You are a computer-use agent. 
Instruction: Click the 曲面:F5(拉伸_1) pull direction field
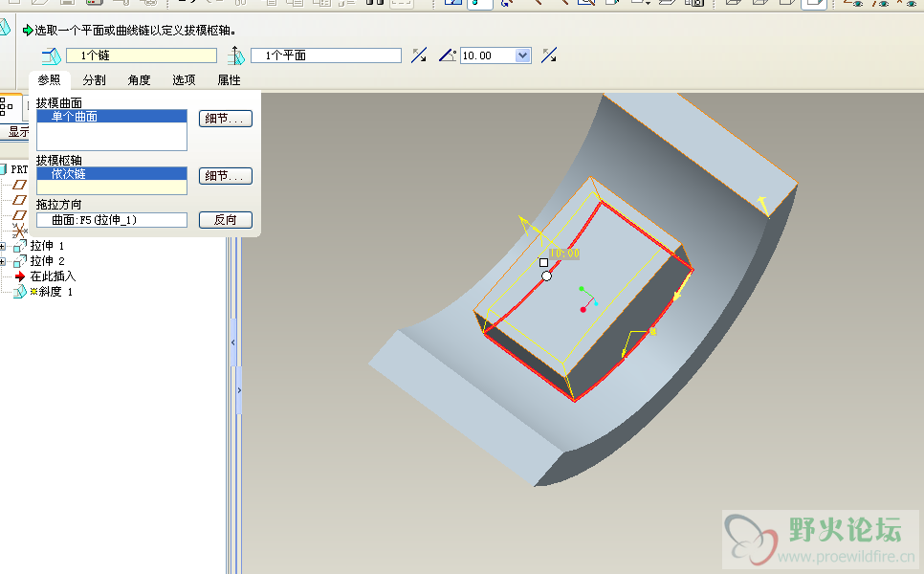[x=112, y=220]
